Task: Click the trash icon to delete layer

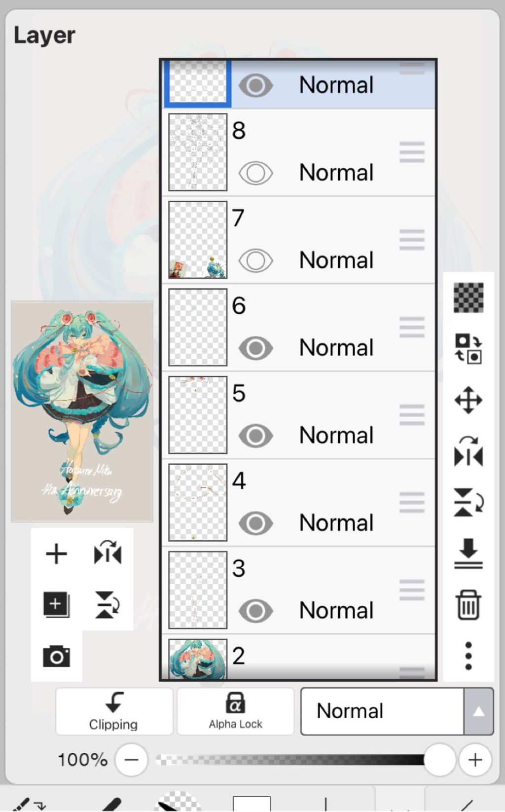Action: [468, 605]
